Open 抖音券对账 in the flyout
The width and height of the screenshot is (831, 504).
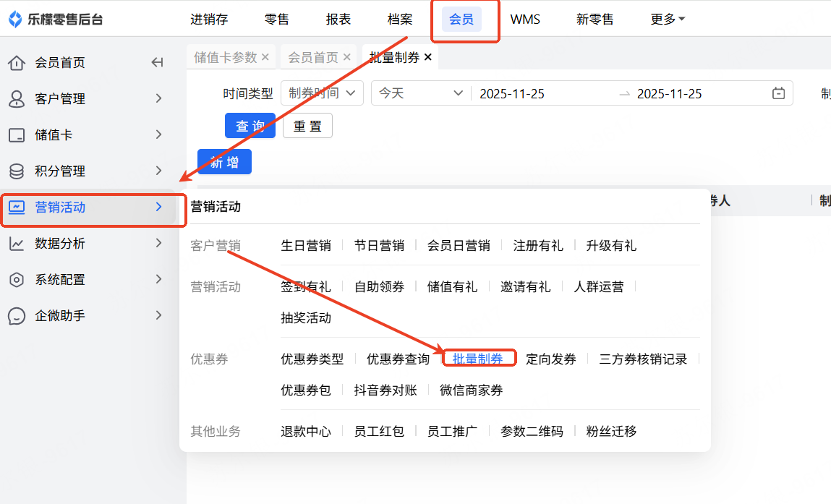click(385, 390)
